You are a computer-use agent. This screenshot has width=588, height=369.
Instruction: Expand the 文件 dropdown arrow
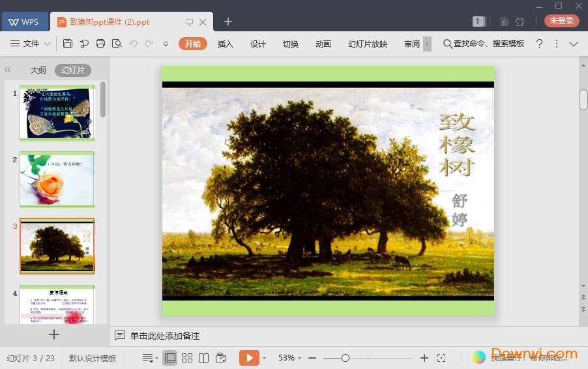[x=47, y=44]
